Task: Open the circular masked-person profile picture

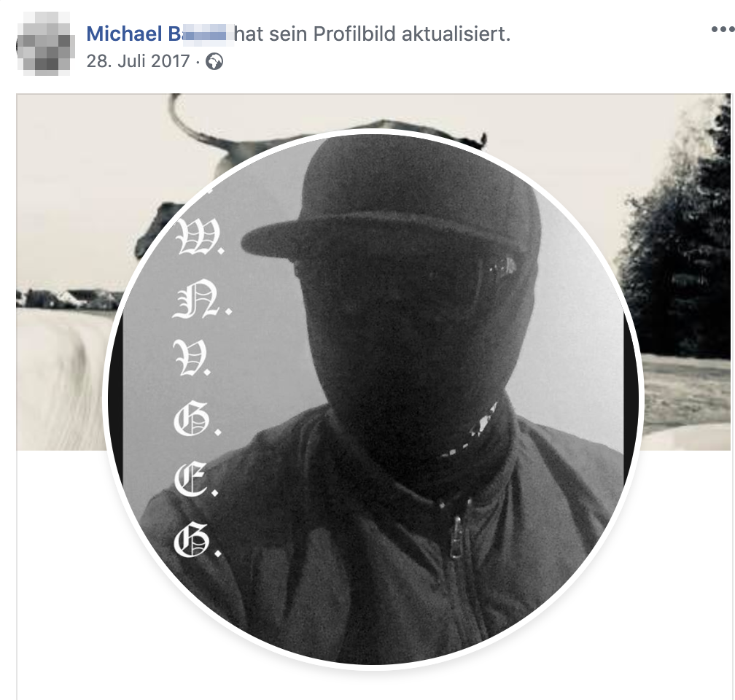Action: point(373,399)
